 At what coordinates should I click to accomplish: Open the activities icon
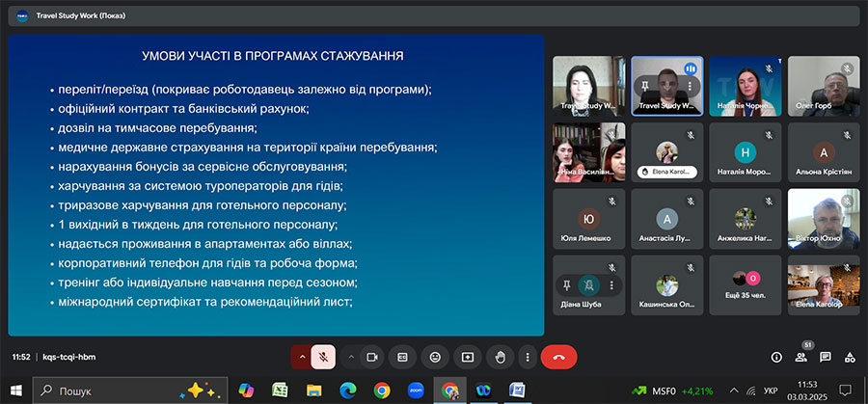tap(850, 357)
